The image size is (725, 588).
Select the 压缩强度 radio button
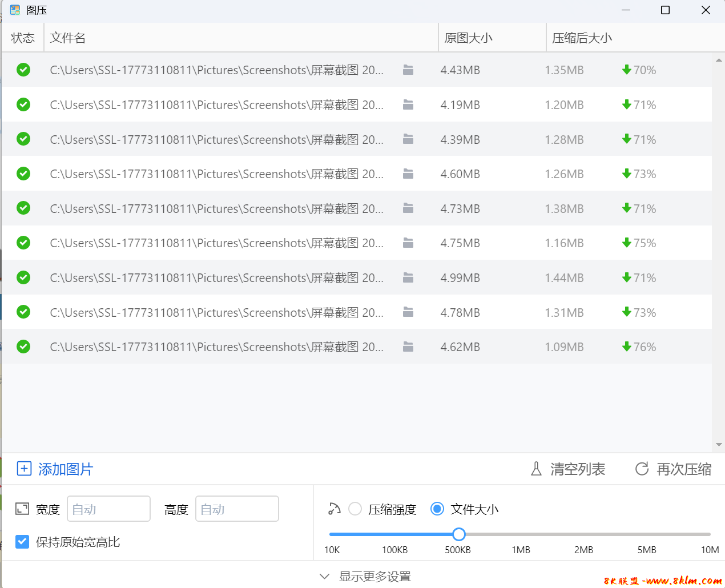coord(355,509)
